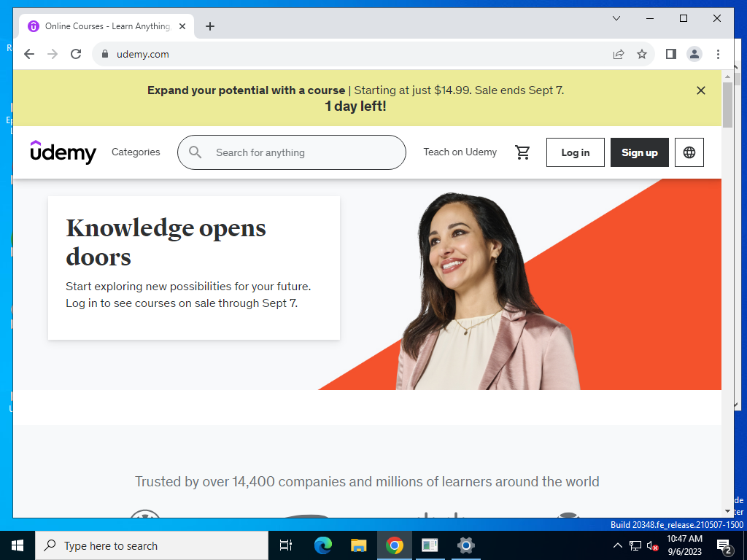The height and width of the screenshot is (560, 747).
Task: Show hidden system tray icons
Action: [617, 545]
